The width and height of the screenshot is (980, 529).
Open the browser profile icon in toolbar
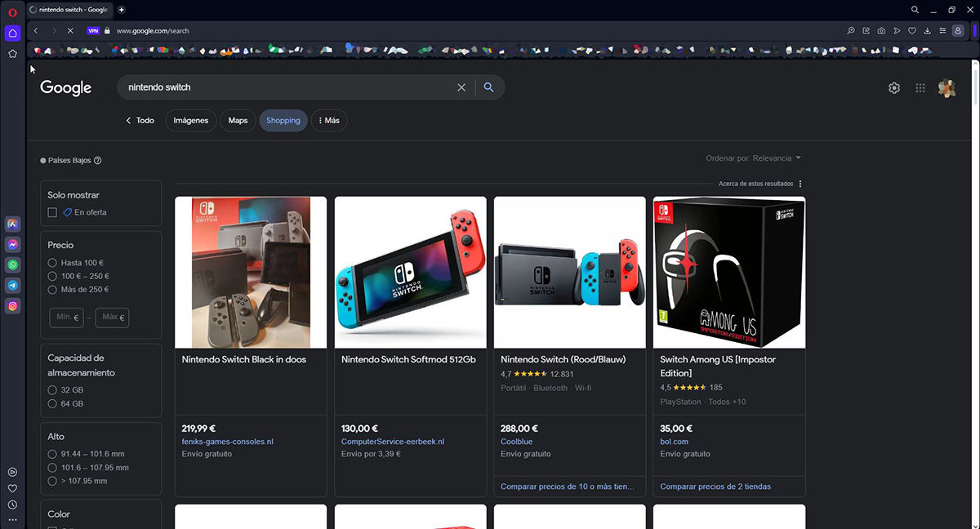click(958, 31)
